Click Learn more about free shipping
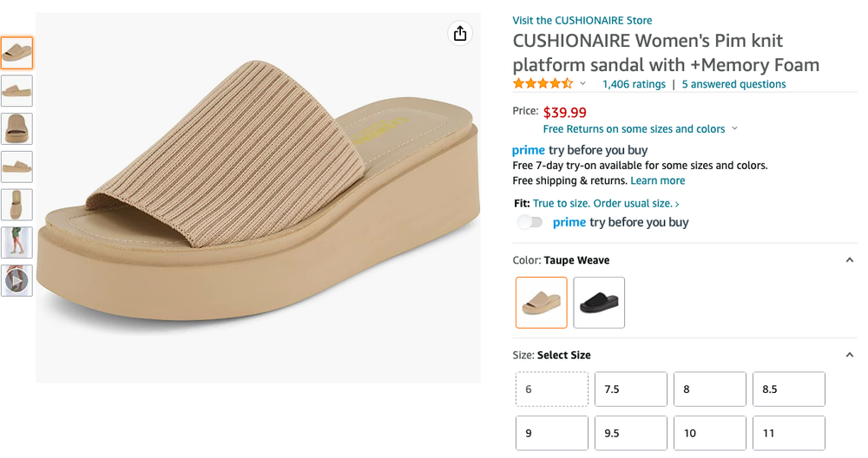The width and height of the screenshot is (868, 458). click(658, 180)
